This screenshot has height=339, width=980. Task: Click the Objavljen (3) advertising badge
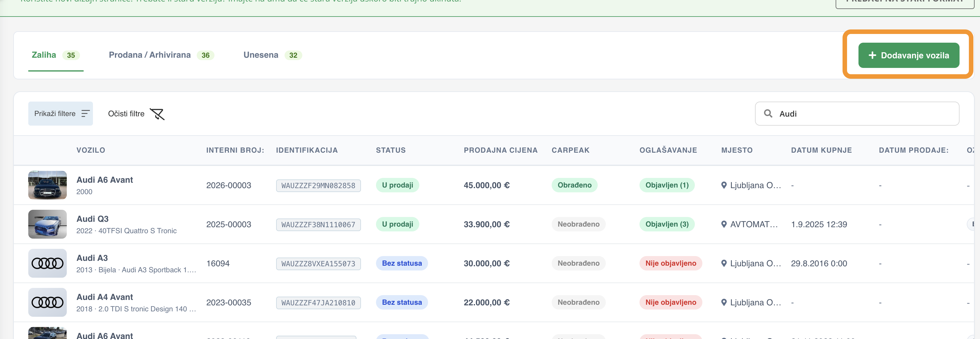point(667,224)
